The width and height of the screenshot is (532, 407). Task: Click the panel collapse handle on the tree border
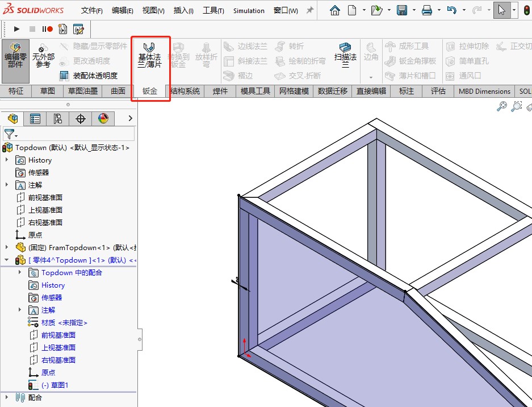pos(140,339)
